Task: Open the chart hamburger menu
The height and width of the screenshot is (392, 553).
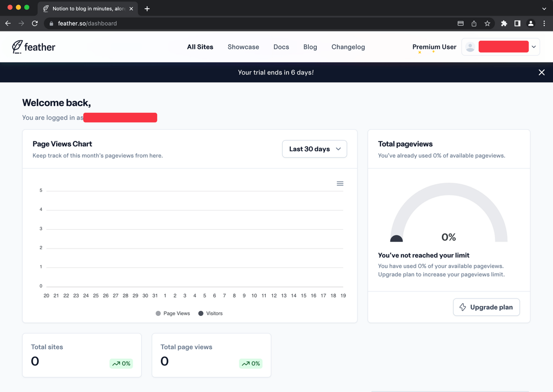Action: click(x=340, y=183)
